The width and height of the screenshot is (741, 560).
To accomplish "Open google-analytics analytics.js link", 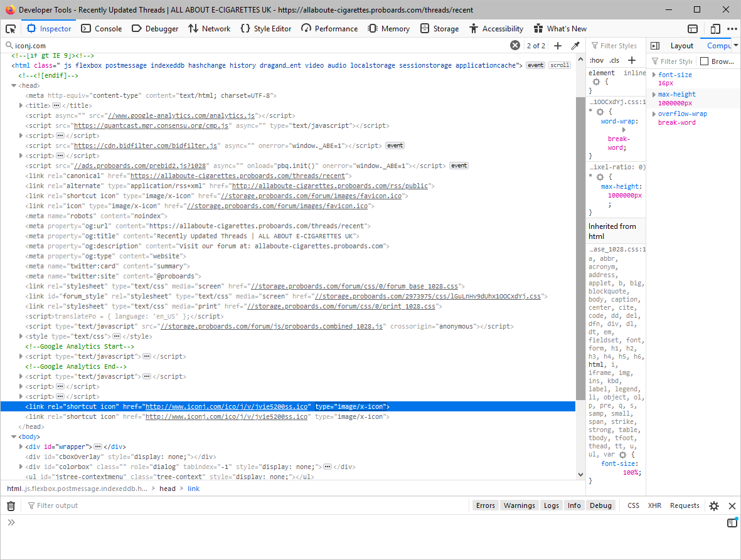I will (181, 115).
